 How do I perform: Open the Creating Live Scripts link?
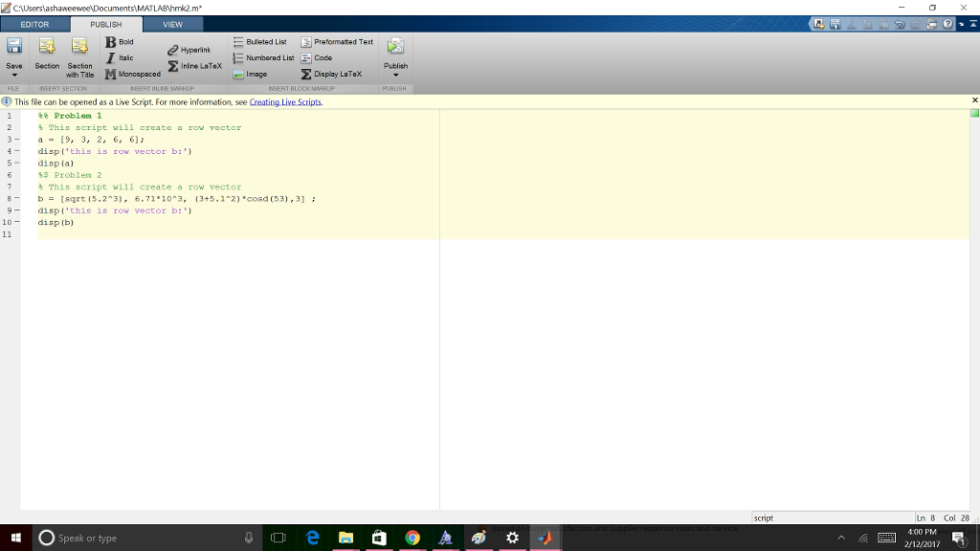[285, 101]
